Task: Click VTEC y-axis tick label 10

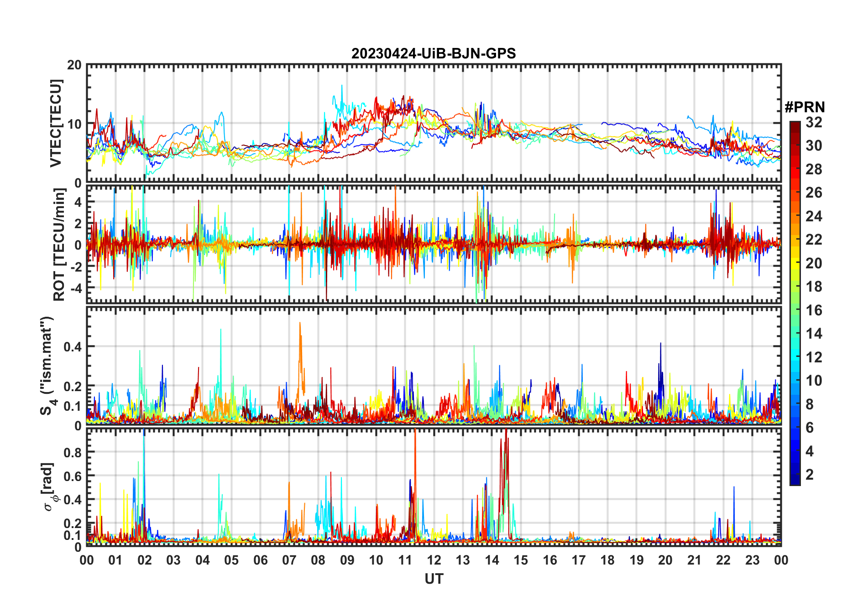Action: pos(74,124)
